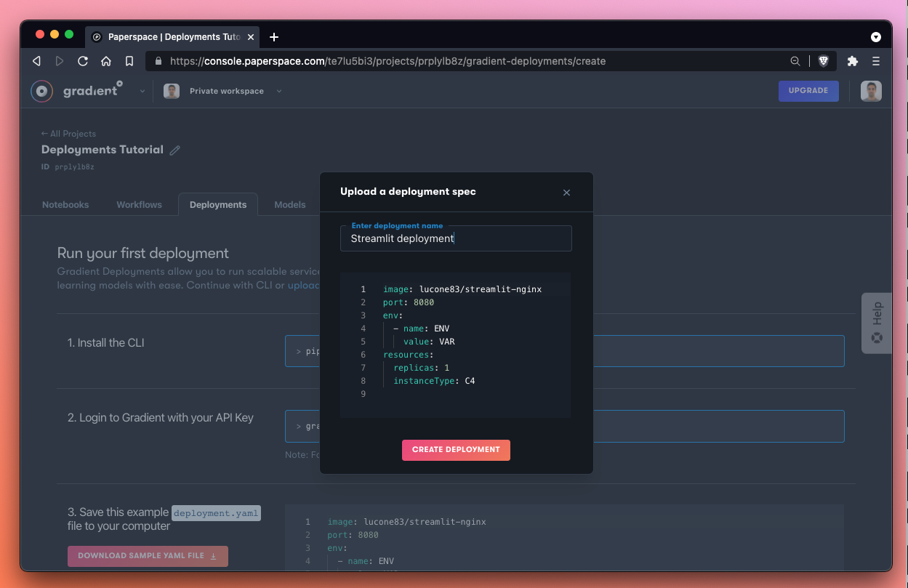
Task: Open the Private workspace dropdown
Action: (236, 91)
